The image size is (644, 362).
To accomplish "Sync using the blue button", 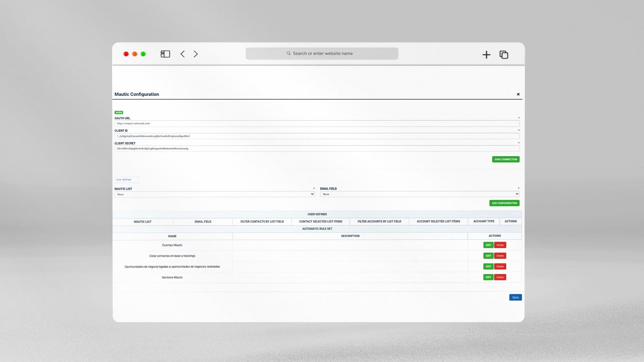I will [x=516, y=297].
